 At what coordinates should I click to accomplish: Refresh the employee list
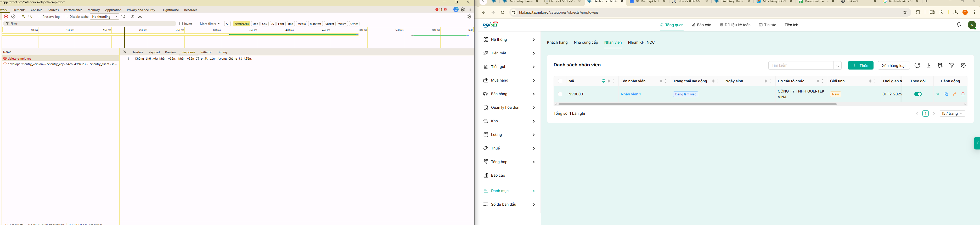(917, 65)
